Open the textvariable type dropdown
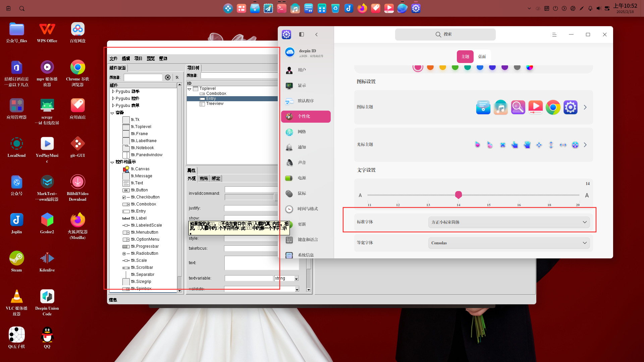Viewport: 644px width, 362px height. (x=297, y=279)
